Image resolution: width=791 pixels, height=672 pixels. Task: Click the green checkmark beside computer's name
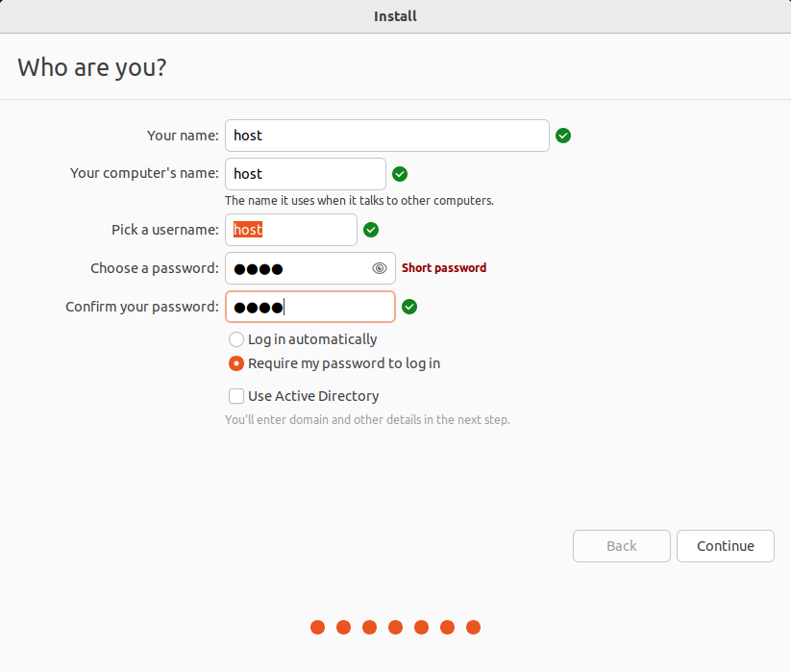pyautogui.click(x=400, y=174)
